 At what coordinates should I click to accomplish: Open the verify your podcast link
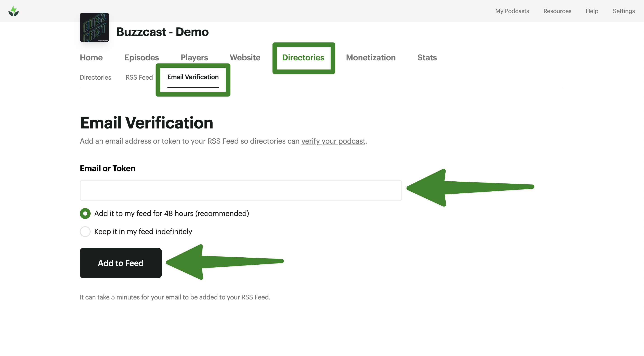(333, 141)
